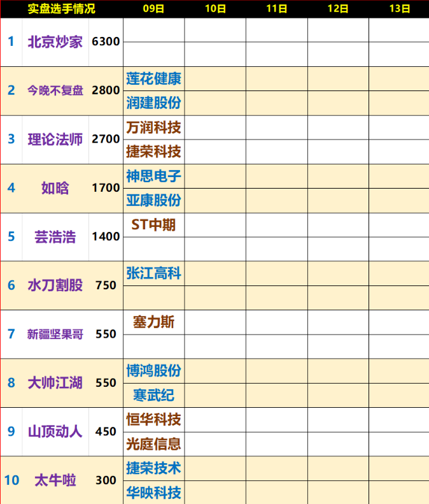This screenshot has width=429, height=504.
Task: Click the value 1700
Action: coord(106,188)
